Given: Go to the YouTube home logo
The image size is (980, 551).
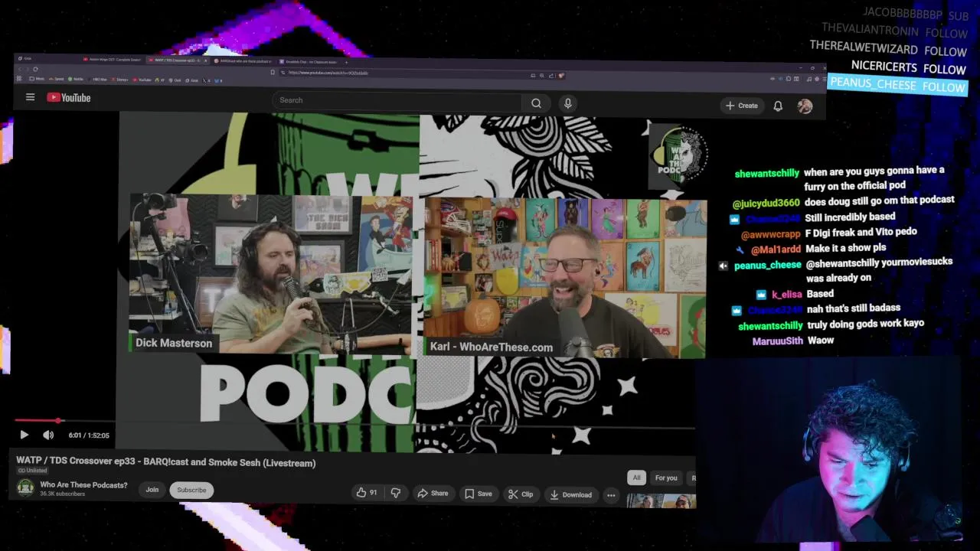Looking at the screenshot, I should (x=69, y=97).
